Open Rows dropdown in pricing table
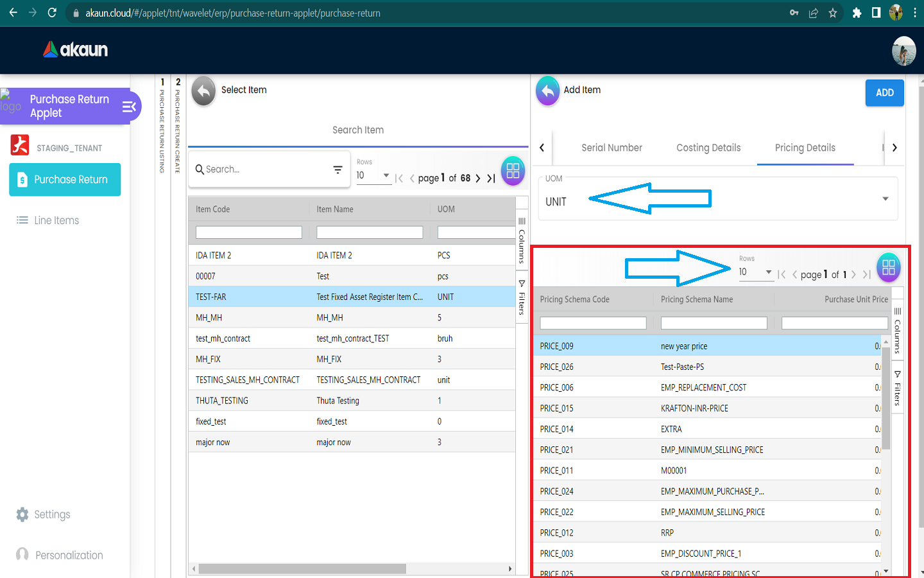Viewport: 924px width, 578px height. [x=755, y=272]
